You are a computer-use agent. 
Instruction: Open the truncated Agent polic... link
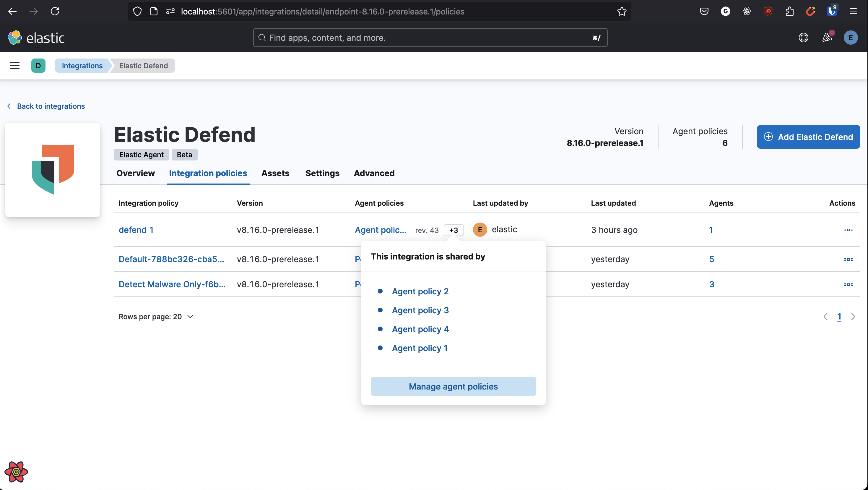(381, 230)
